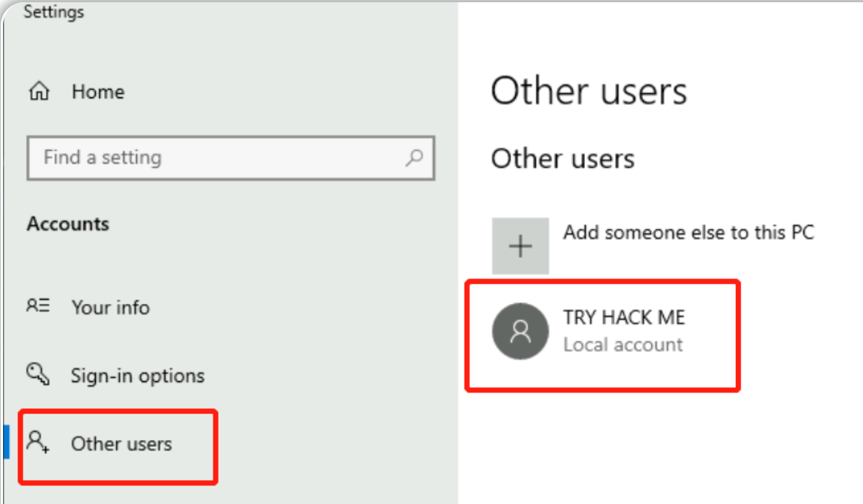The height and width of the screenshot is (504, 863).
Task: Click the large Other users page title
Action: [589, 91]
